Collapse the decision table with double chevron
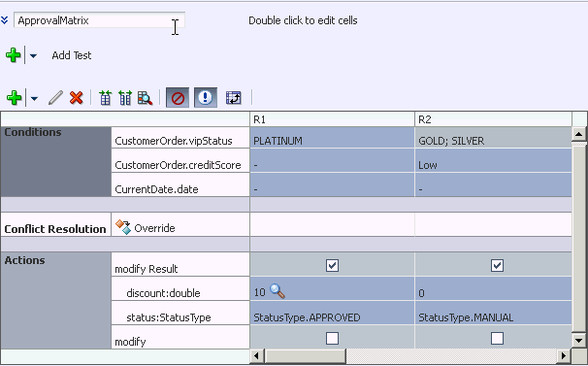 (x=5, y=20)
